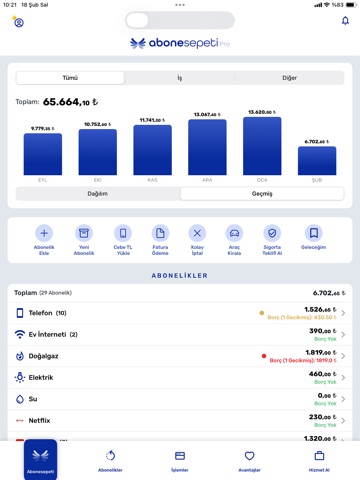Expand the Telefon row chevron
The width and height of the screenshot is (360, 480).
point(343,313)
